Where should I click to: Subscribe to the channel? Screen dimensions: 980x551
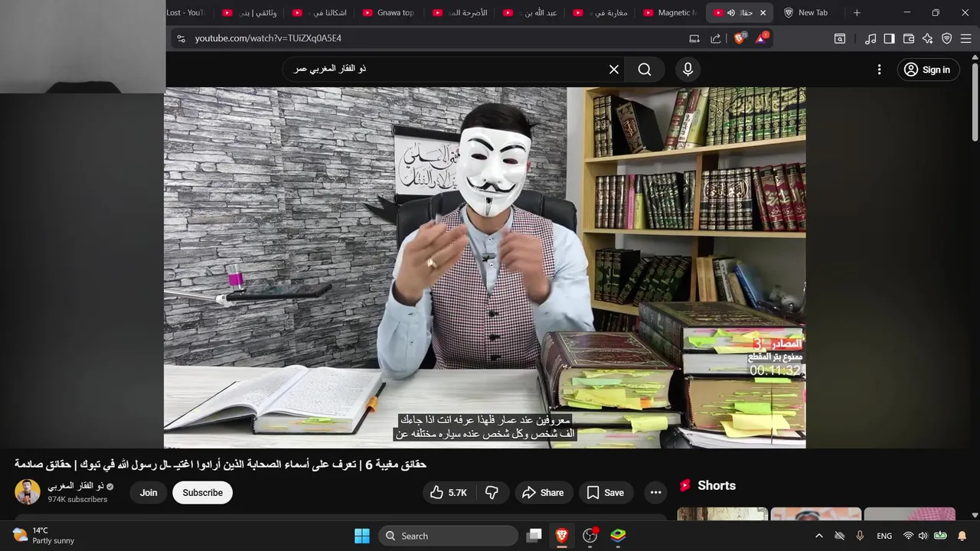click(203, 493)
